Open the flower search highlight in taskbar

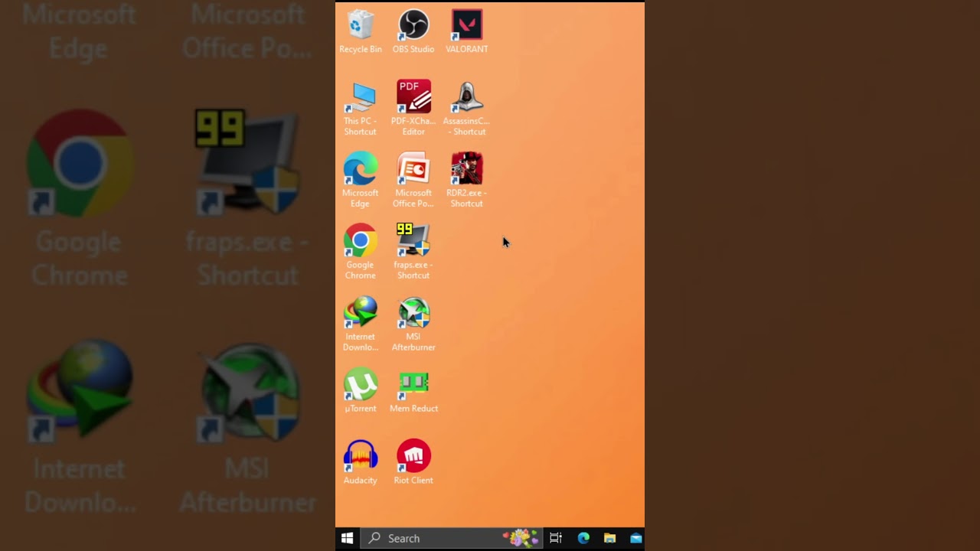pos(522,539)
